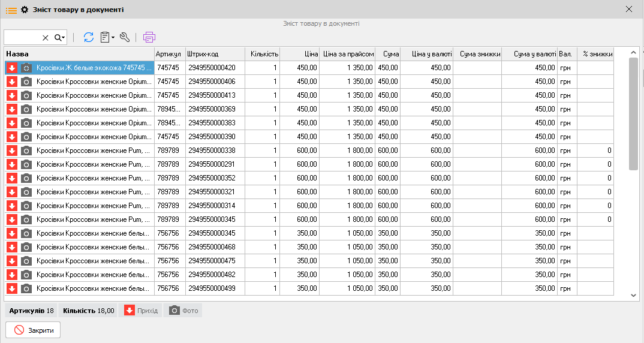The image size is (644, 343).
Task: Click the purple printer icon
Action: coord(149,37)
